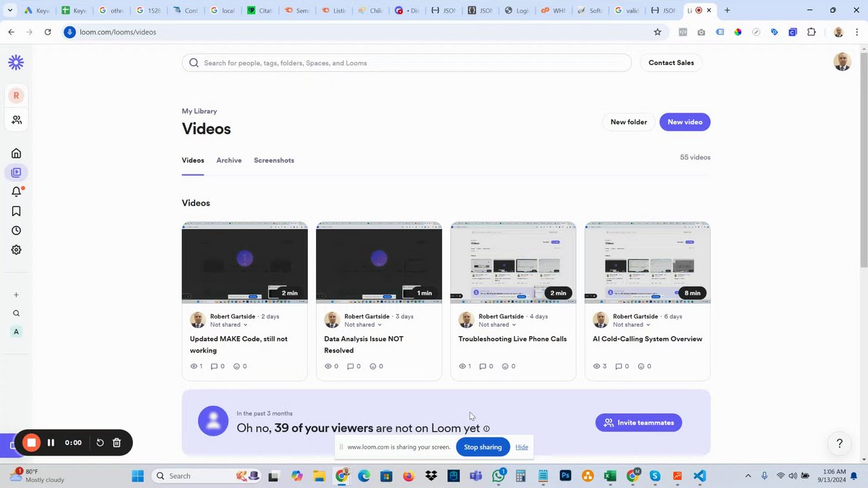Click the New folder button
This screenshot has height=488, width=868.
pyautogui.click(x=629, y=122)
